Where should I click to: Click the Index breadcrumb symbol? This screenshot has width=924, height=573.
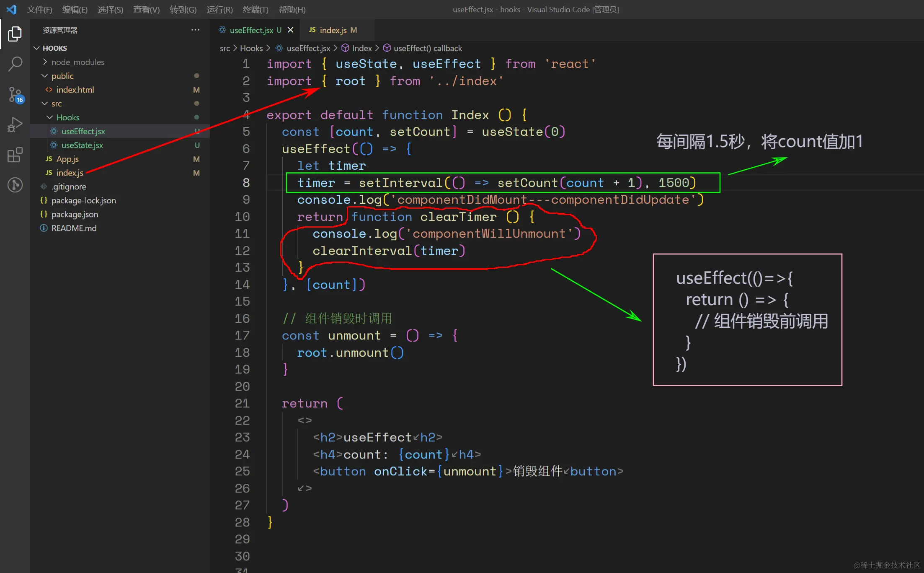point(361,48)
